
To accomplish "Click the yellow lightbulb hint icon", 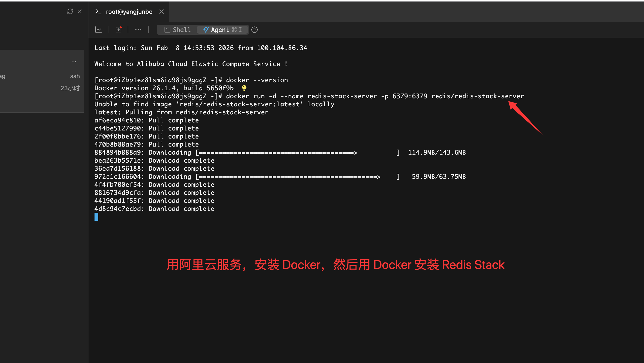I will click(244, 88).
